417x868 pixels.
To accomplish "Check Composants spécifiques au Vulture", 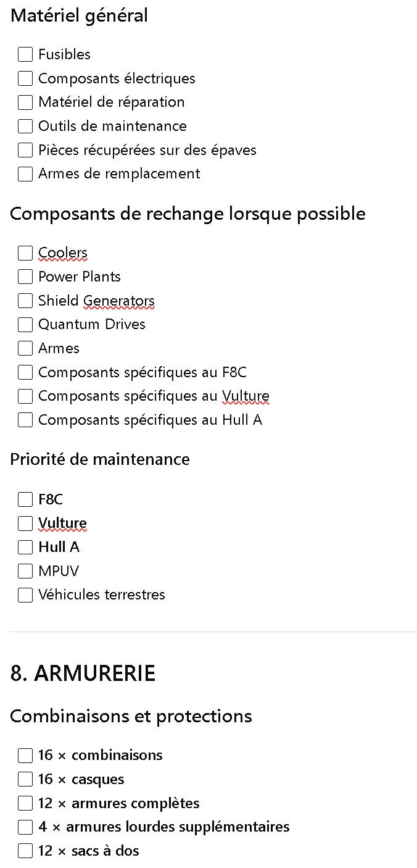I will pos(25,396).
